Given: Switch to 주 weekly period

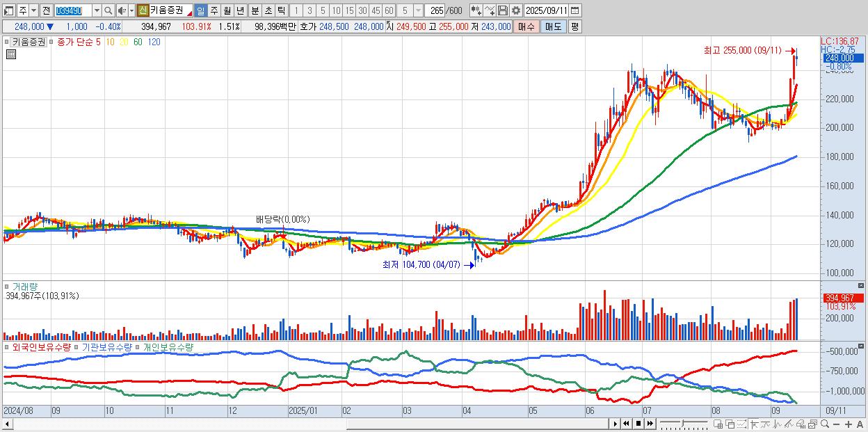Looking at the screenshot, I should pyautogui.click(x=214, y=10).
